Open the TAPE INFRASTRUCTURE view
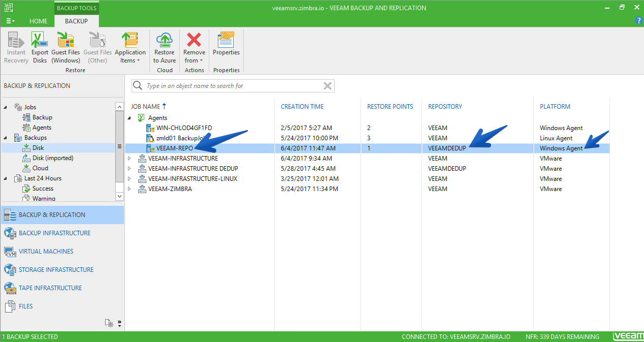The height and width of the screenshot is (342, 644). (62, 288)
